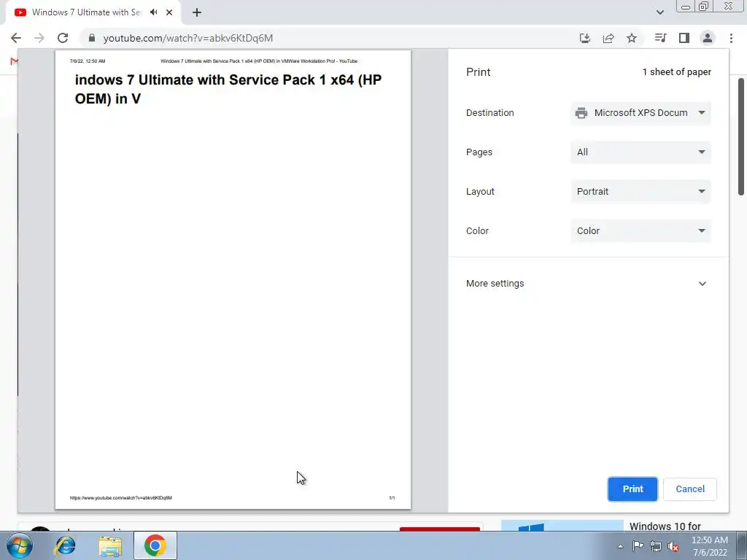Expand More settings section
This screenshot has width=747, height=560.
(589, 284)
